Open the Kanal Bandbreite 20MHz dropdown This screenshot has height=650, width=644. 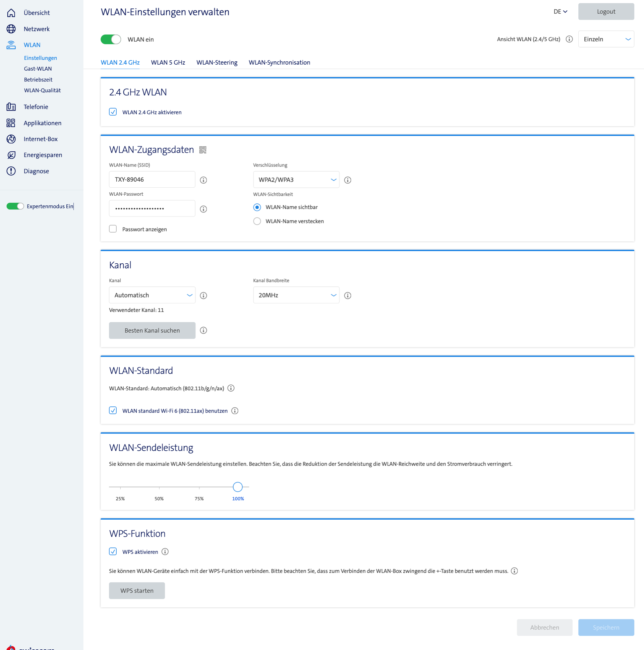[296, 295]
